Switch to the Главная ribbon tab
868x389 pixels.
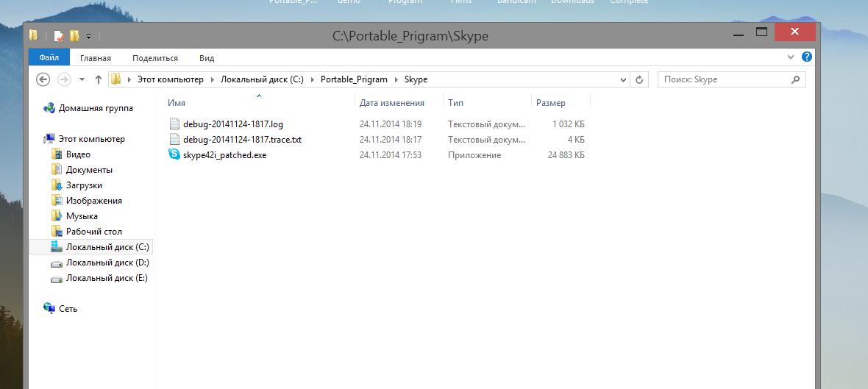(x=95, y=58)
